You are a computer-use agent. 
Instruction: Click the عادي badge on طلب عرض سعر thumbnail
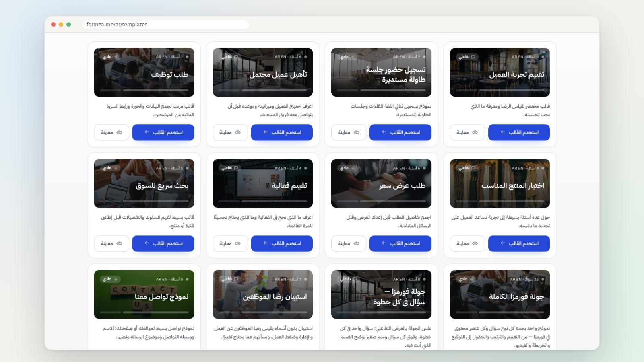coord(347,168)
